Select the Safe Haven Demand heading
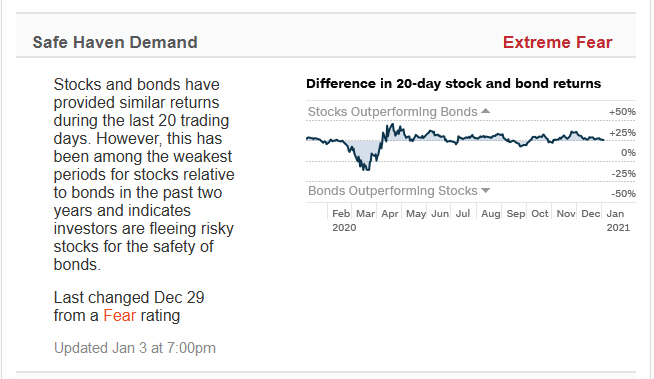The image size is (654, 379). point(115,42)
